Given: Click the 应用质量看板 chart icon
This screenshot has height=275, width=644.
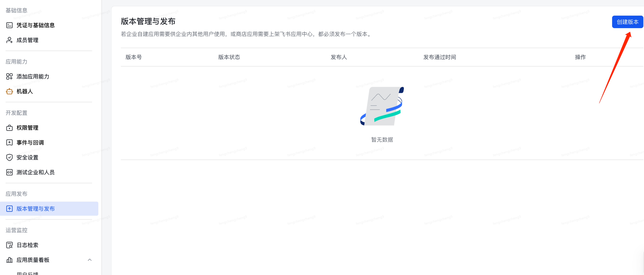Looking at the screenshot, I should [x=9, y=260].
